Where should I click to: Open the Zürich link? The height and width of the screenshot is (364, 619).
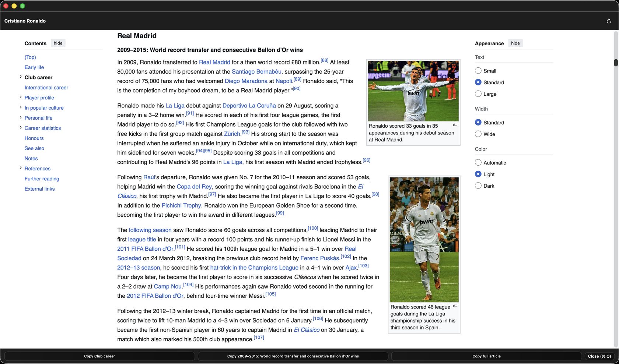coord(232,134)
